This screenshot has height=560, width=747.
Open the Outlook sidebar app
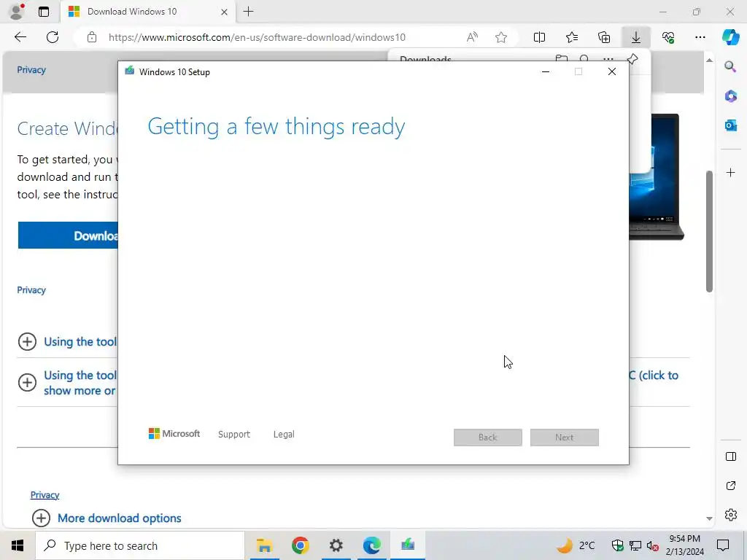tap(730, 125)
